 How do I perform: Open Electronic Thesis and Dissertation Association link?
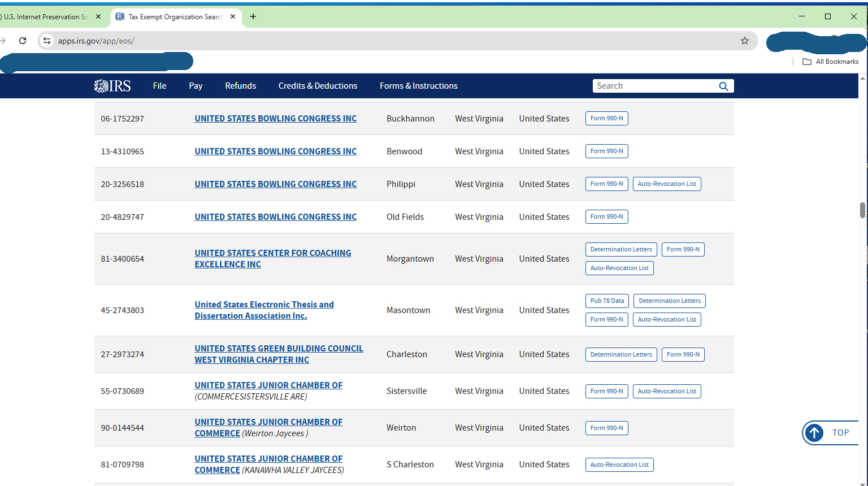point(264,310)
